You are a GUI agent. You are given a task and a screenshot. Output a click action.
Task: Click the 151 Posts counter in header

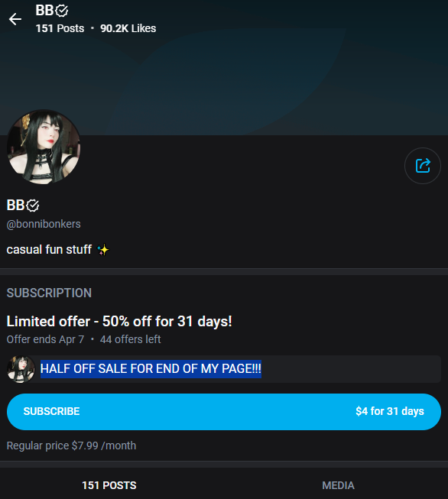point(60,28)
